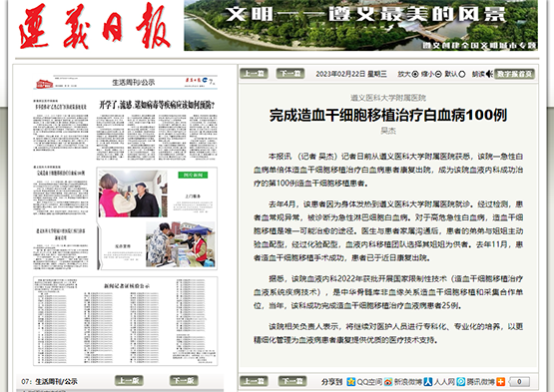This screenshot has height=392, width=554.
Task: Go to next page 下一版
Action: pyautogui.click(x=184, y=380)
